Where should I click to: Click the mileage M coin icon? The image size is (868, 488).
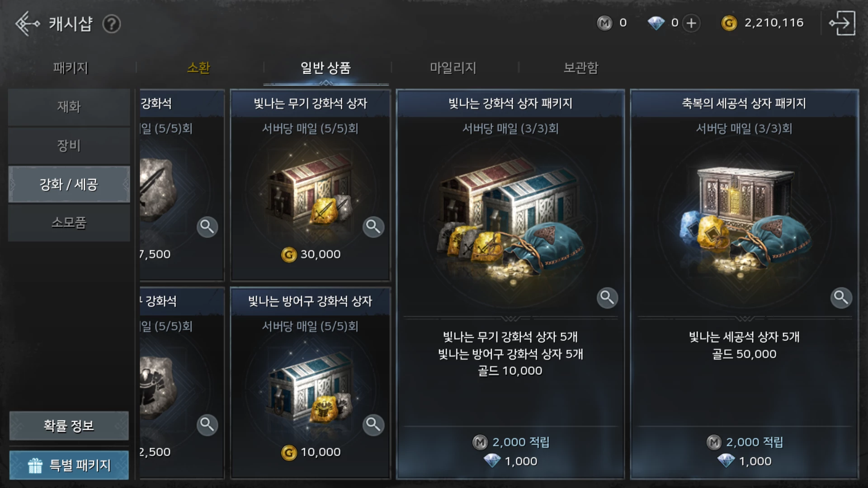pyautogui.click(x=604, y=23)
